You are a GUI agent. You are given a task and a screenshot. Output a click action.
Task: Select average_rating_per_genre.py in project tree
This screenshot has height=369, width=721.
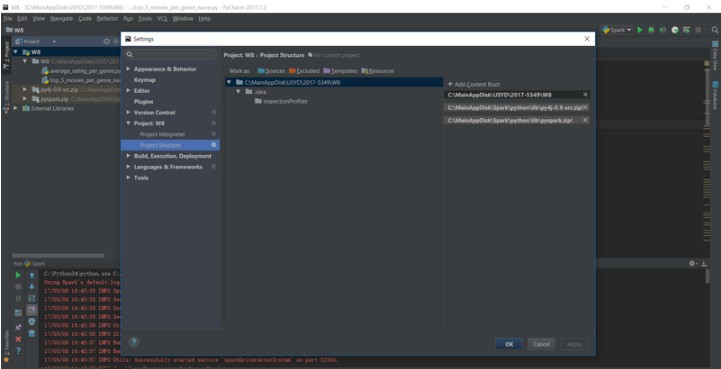(81, 71)
